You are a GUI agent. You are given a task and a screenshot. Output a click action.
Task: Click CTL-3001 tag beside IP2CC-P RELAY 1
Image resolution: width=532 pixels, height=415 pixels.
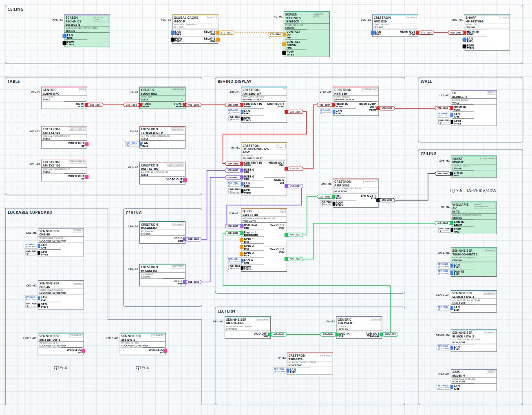tap(226, 33)
